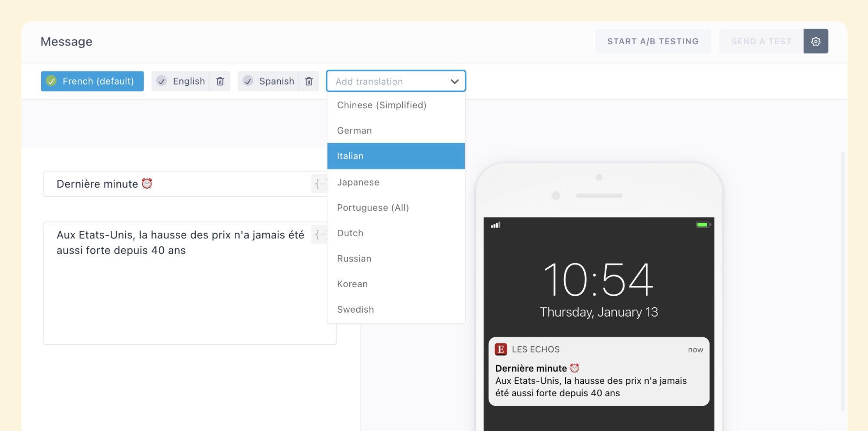Click the checkmark icon beside Spanish

pyautogui.click(x=248, y=81)
